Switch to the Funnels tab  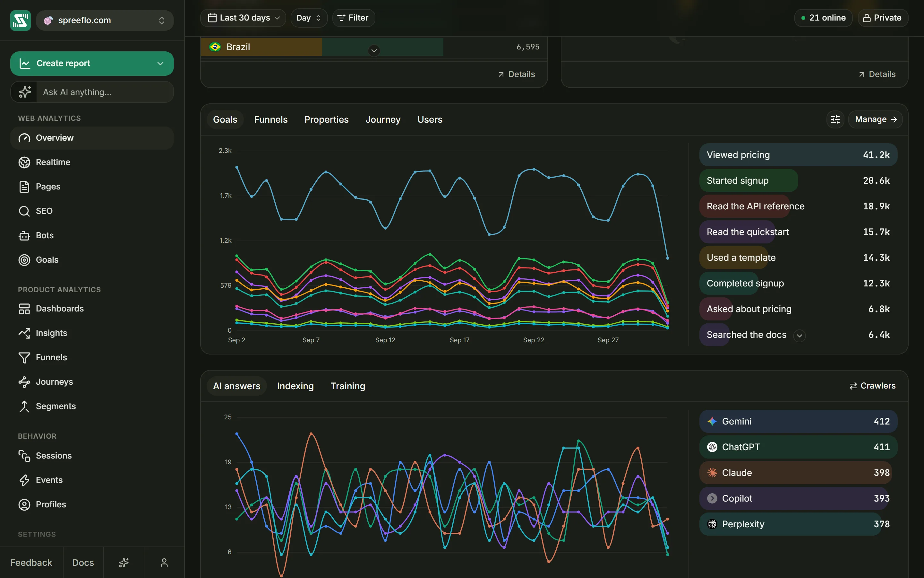pos(271,120)
